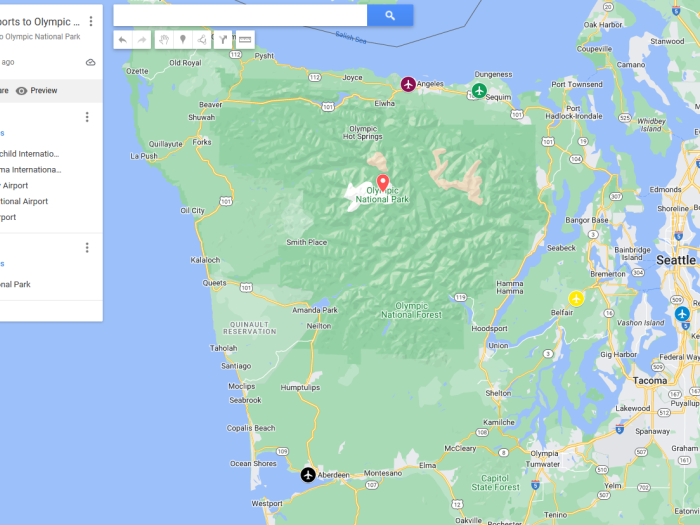Viewport: 700px width, 525px height.
Task: Pick the Add directions tool
Action: [223, 40]
